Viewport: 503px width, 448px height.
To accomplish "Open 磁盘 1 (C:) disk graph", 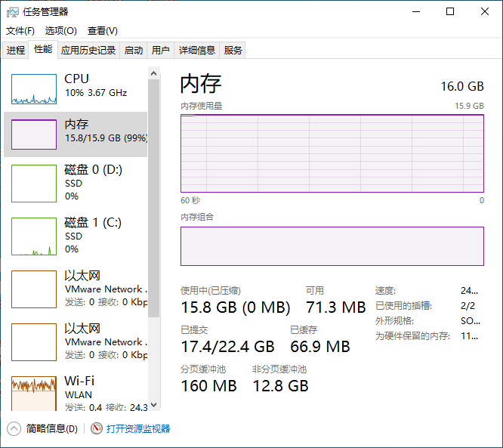I will pos(34,236).
